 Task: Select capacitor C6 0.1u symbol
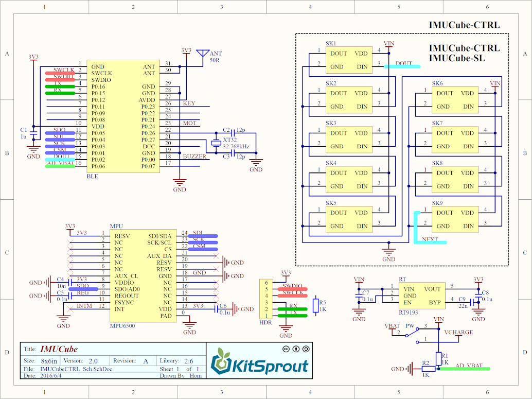[x=216, y=309]
